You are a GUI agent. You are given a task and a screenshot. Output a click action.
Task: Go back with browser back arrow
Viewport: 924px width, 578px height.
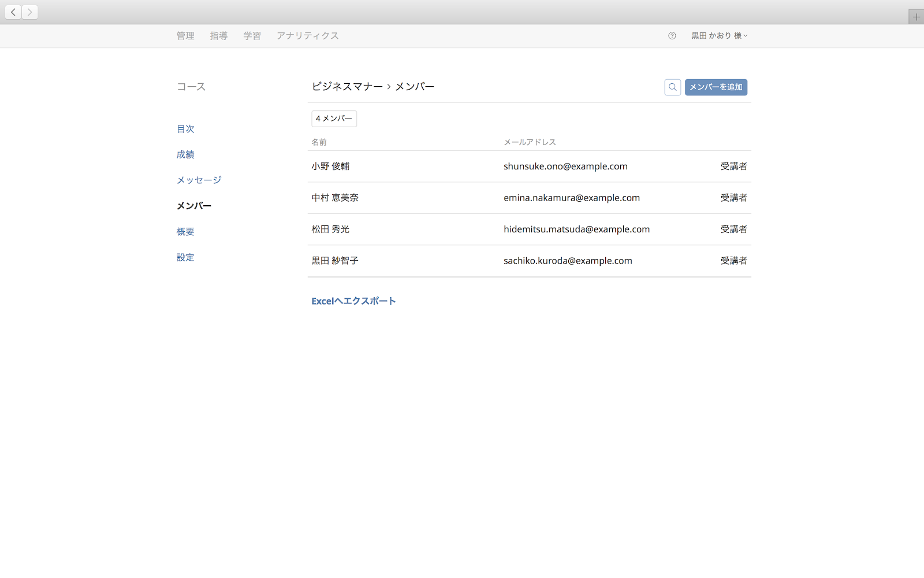coord(13,12)
